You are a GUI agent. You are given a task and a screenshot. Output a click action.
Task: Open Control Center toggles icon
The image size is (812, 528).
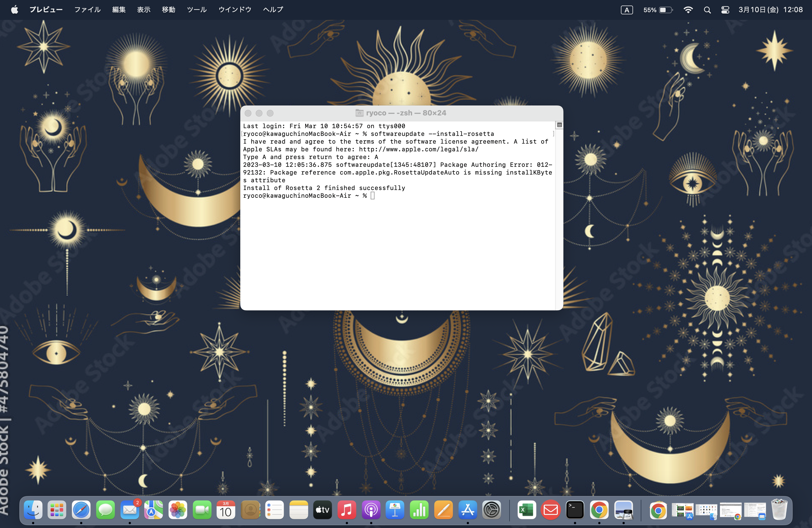tap(725, 10)
